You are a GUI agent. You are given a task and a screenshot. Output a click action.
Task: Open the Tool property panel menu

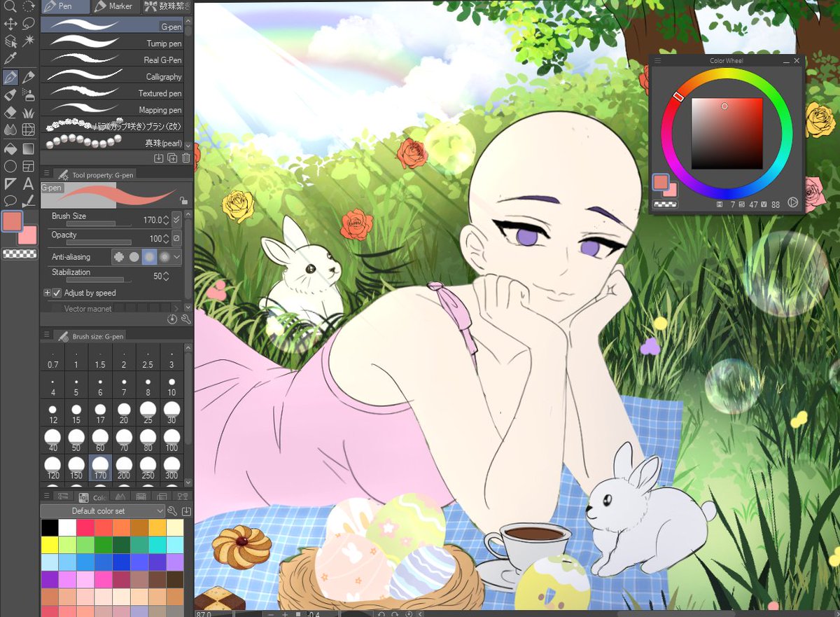point(47,174)
